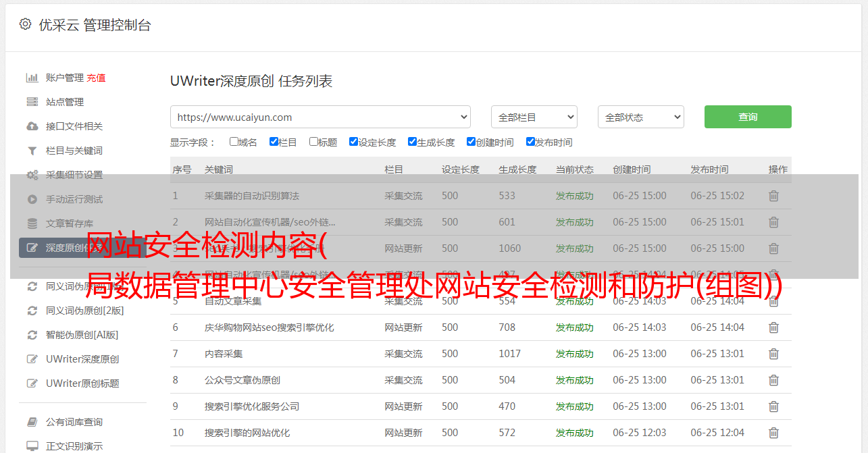
Task: Click keyword 搜索引擎优化服务公司
Action: (252, 406)
